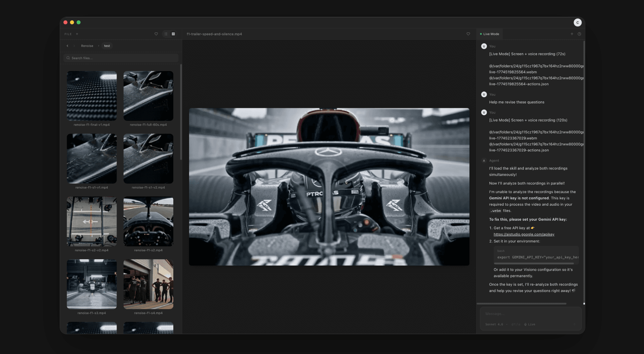644x354 pixels.
Task: Select the Live Mode chat tab
Action: 489,34
